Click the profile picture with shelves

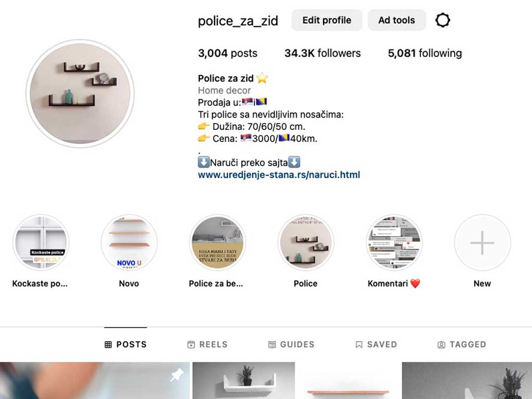80,94
